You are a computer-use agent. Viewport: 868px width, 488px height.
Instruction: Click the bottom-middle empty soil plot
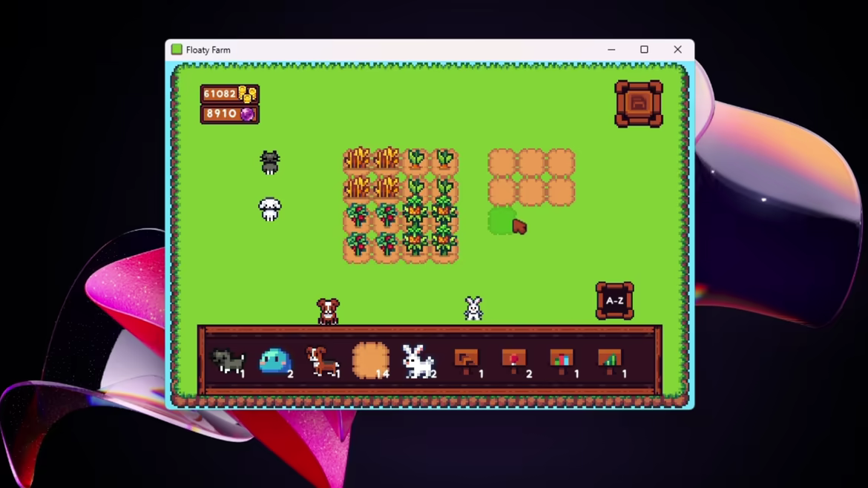click(531, 191)
